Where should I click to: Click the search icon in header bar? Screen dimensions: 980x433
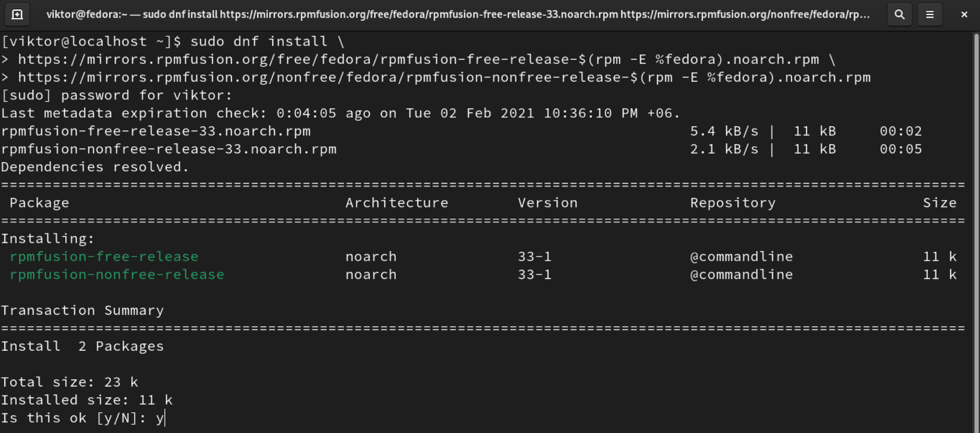pos(899,14)
